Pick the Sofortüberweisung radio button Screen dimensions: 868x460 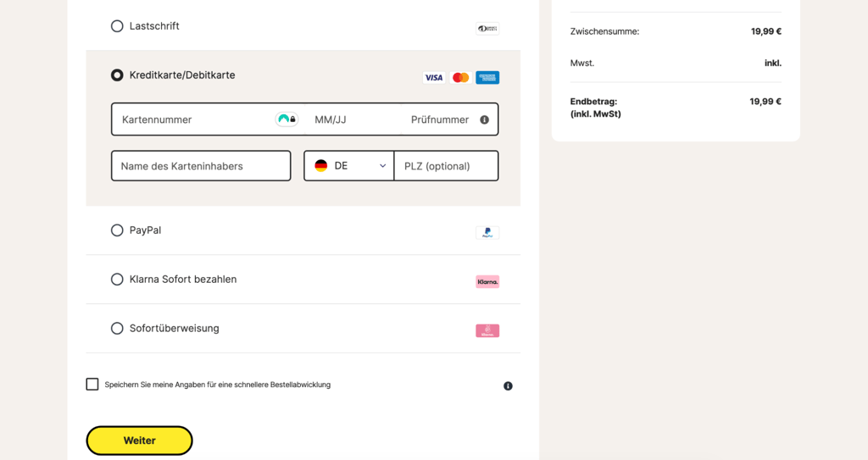coord(117,328)
